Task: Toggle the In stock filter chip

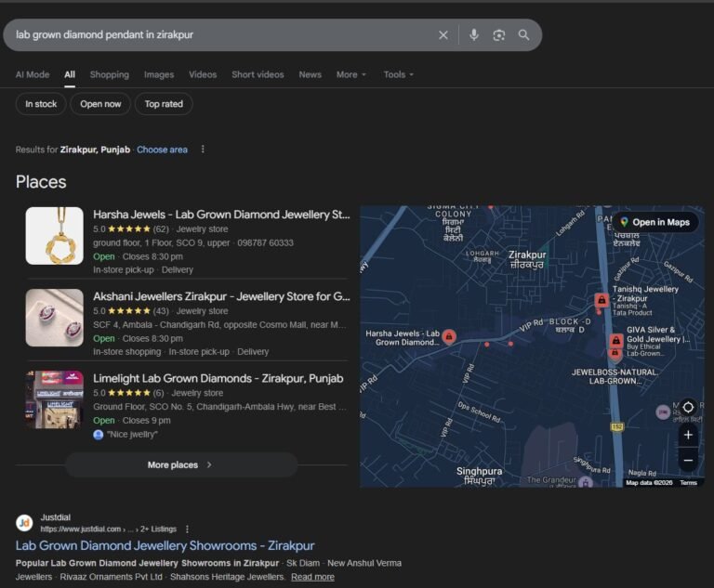Action: pos(41,104)
